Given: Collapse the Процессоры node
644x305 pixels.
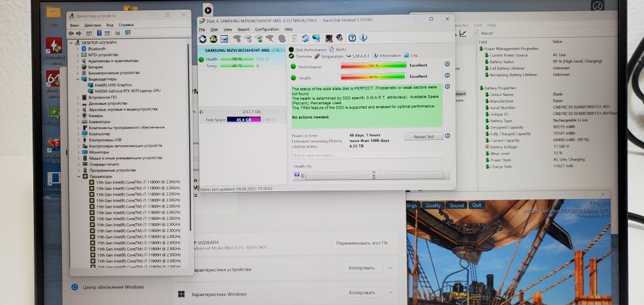Looking at the screenshot, I should coord(78,176).
